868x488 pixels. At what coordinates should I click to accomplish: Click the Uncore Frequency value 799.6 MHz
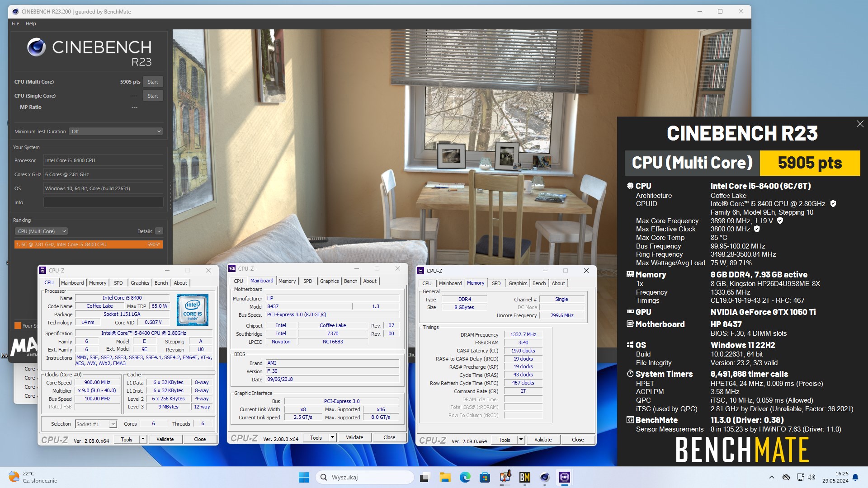pyautogui.click(x=562, y=315)
